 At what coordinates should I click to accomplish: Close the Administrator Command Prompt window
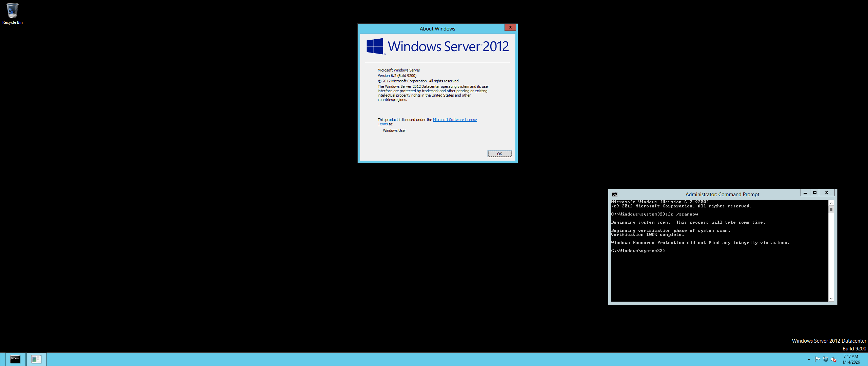[827, 192]
